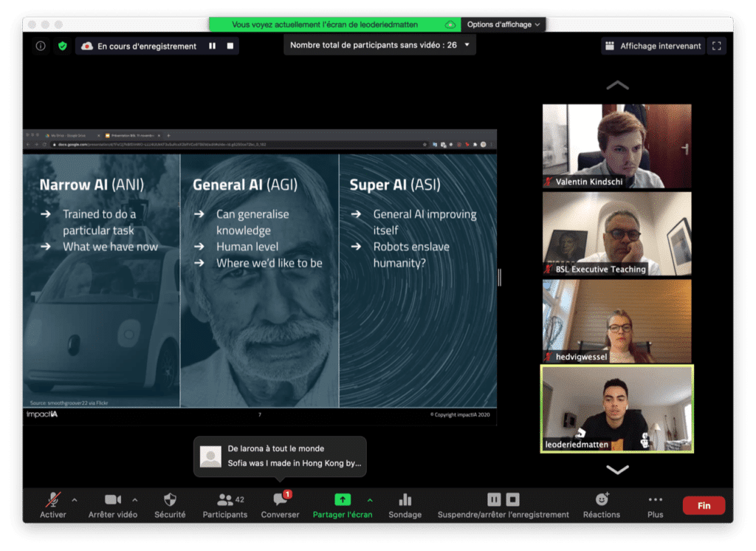Expand participants without video count dropdown

(x=467, y=45)
